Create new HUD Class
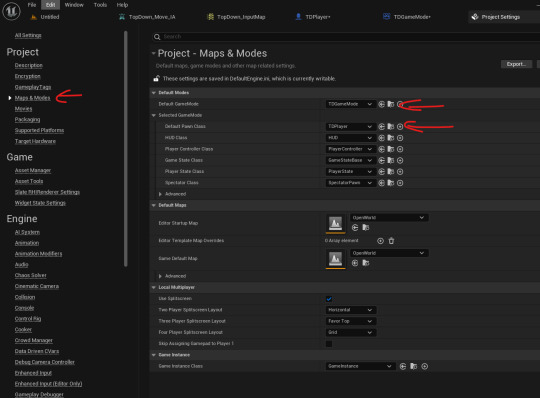The height and width of the screenshot is (398, 540). tap(400, 138)
